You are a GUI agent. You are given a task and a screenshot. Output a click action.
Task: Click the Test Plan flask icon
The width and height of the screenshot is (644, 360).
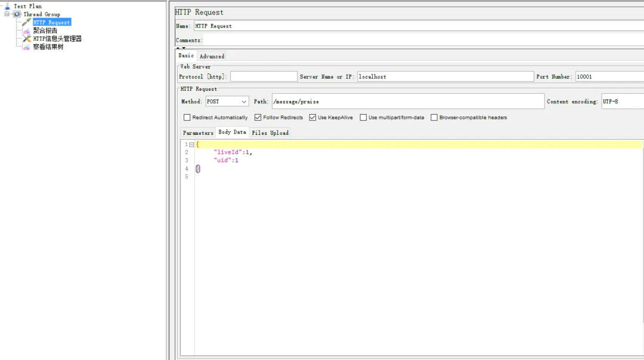pos(7,6)
